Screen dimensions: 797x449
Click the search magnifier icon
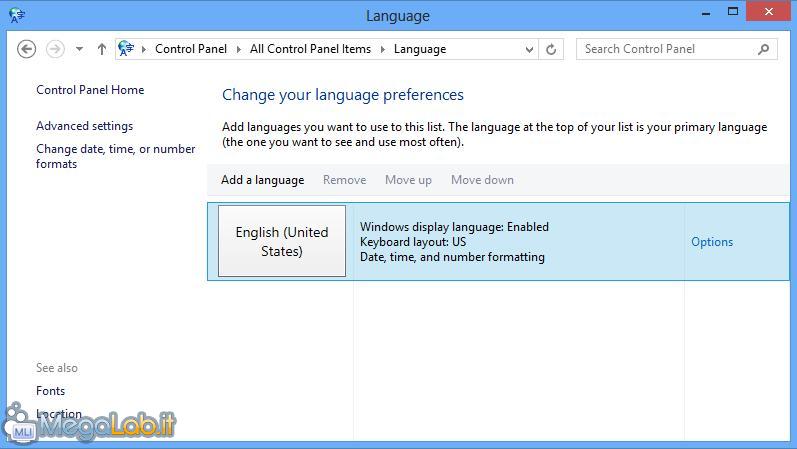click(x=763, y=49)
